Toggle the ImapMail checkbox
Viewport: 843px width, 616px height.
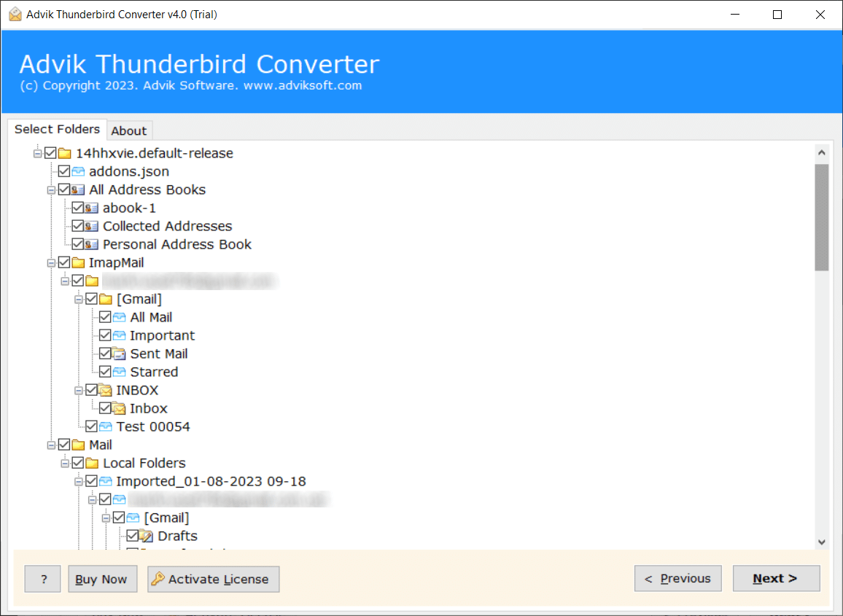pyautogui.click(x=64, y=263)
